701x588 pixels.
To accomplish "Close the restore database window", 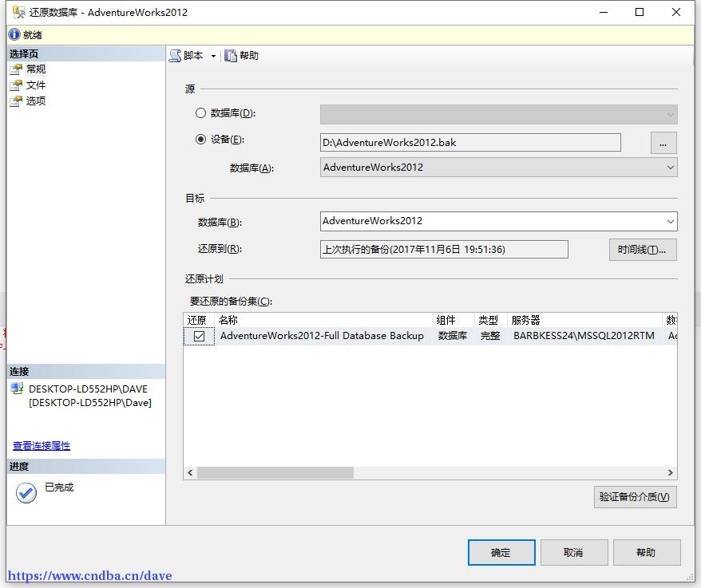I will 676,13.
